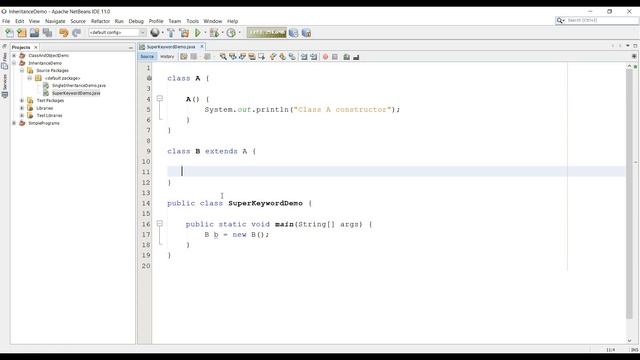Open the File menu
This screenshot has height=360, width=640.
(x=6, y=21)
